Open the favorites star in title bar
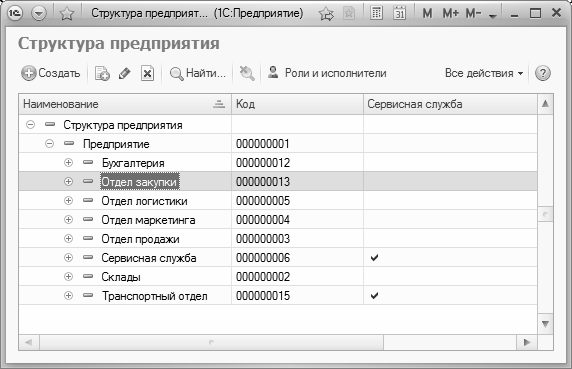Viewport: 572px width, 369px height. click(67, 14)
